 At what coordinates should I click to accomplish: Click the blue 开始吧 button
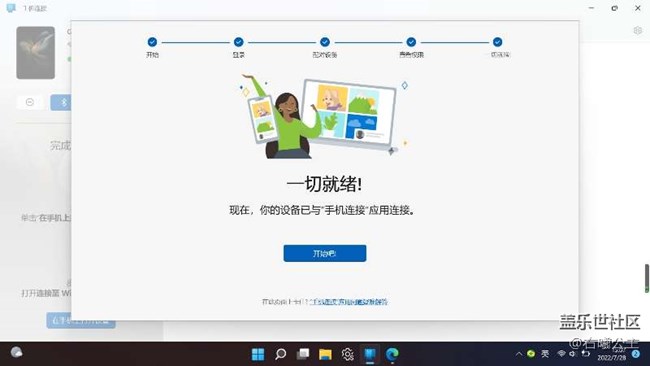[325, 253]
